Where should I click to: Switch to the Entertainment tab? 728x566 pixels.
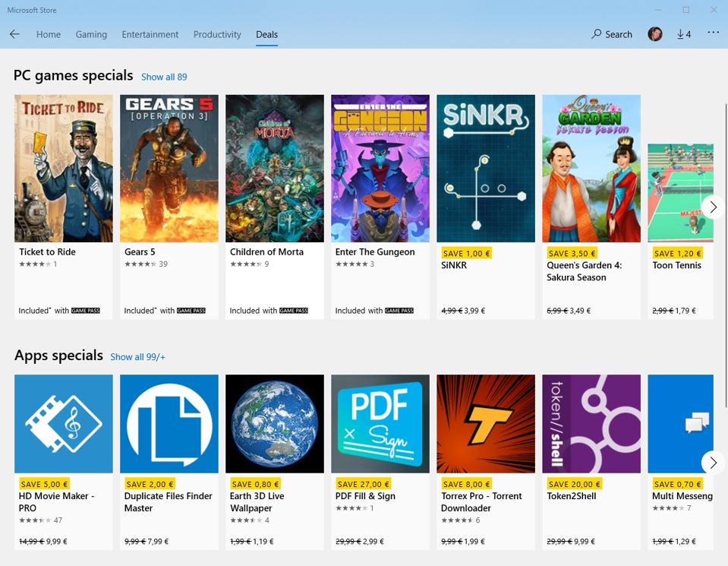tap(150, 34)
